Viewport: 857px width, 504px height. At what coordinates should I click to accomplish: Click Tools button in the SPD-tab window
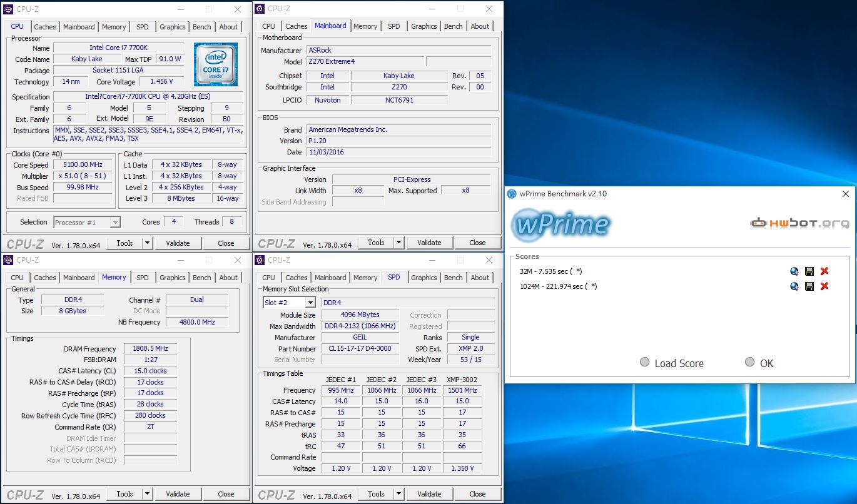point(376,494)
